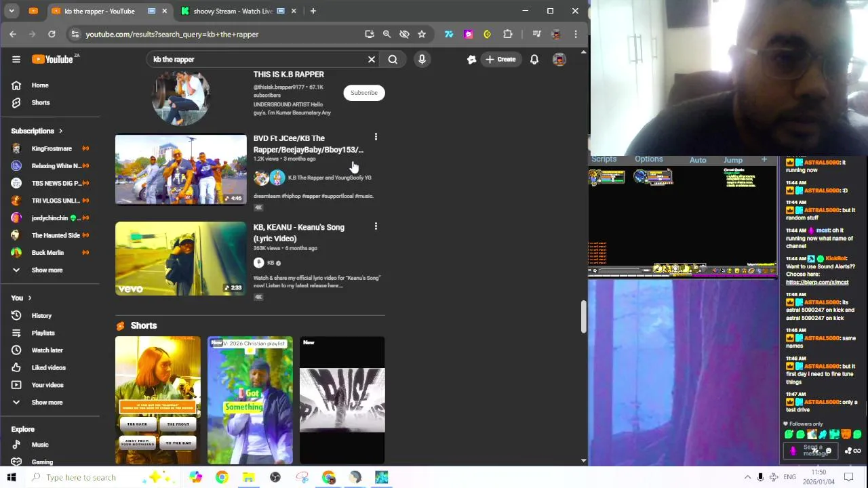Open the first Shorts video with the woman
868x488 pixels.
158,400
